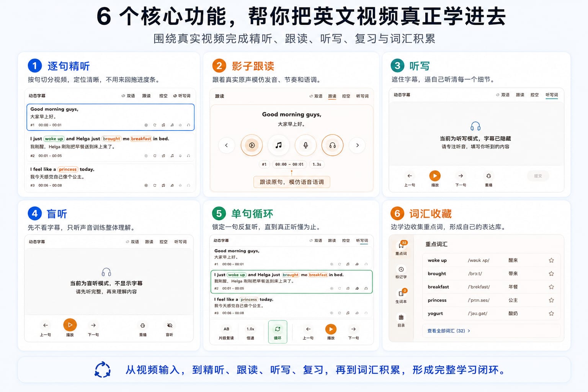Open 目录 sidebar item in 词汇收藏 panel

(401, 320)
